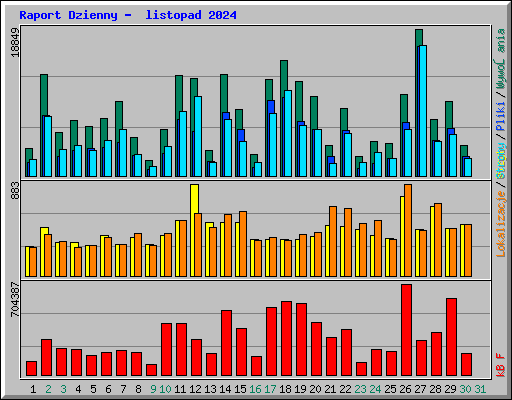Click the 'KB F' legend label
This screenshot has width=512, height=400.
[x=501, y=365]
